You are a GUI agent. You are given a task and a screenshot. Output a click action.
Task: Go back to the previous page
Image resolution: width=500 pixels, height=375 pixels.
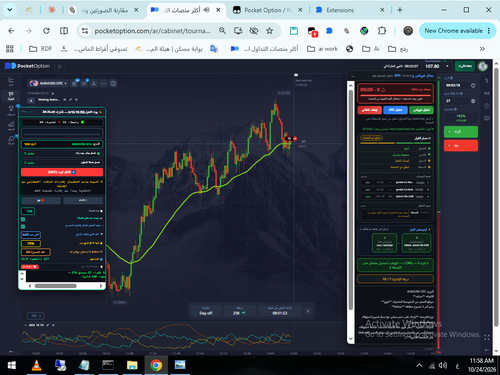point(11,31)
